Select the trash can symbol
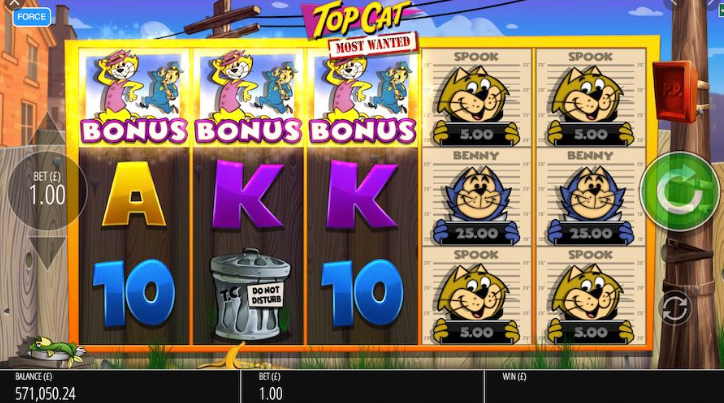 click(x=248, y=294)
